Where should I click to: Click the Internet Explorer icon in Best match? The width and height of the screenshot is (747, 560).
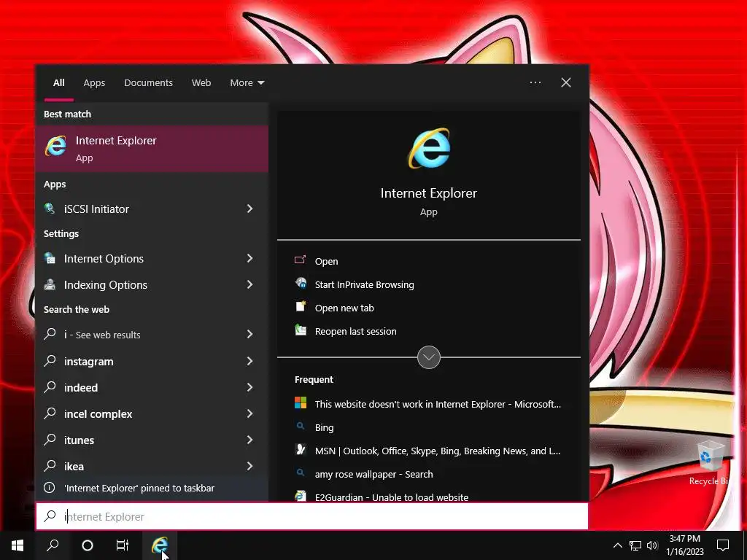(55, 146)
